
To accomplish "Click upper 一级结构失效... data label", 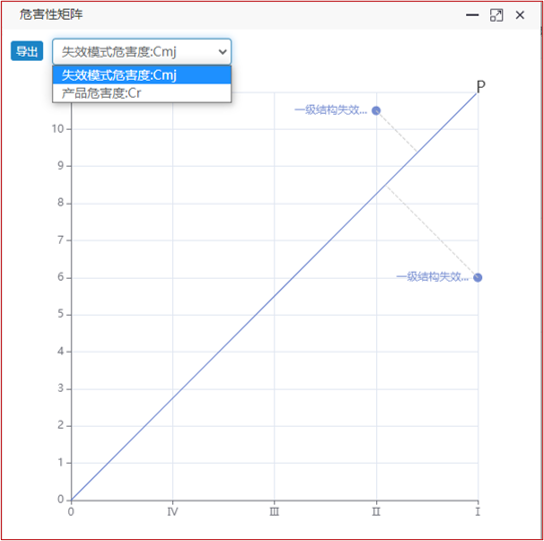I will click(331, 110).
